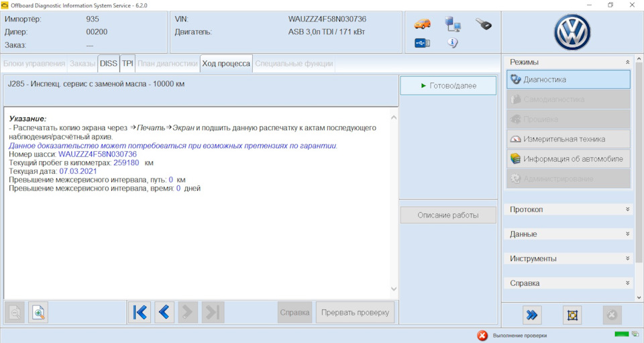644x343 pixels.
Task: Select Измерительная техника mode
Action: pyautogui.click(x=568, y=139)
